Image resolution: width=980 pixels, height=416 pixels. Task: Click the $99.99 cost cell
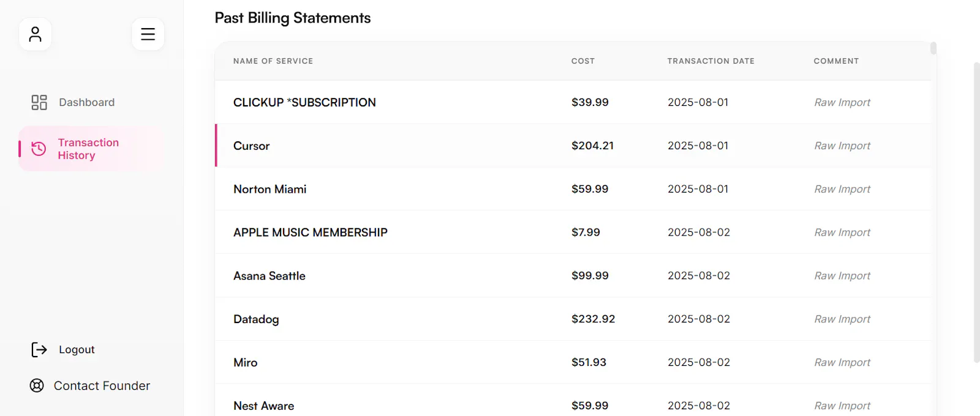pyautogui.click(x=590, y=276)
